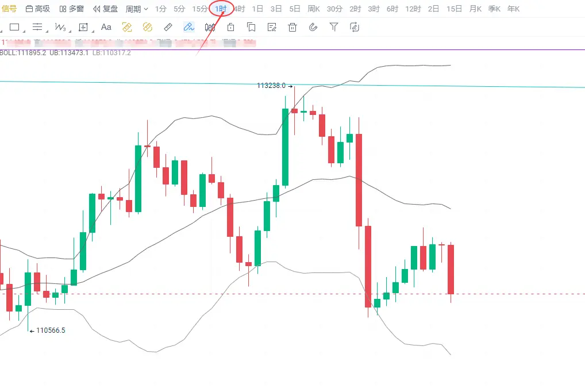585x392 pixels.
Task: Switch to the 15日 timeframe
Action: 455,9
